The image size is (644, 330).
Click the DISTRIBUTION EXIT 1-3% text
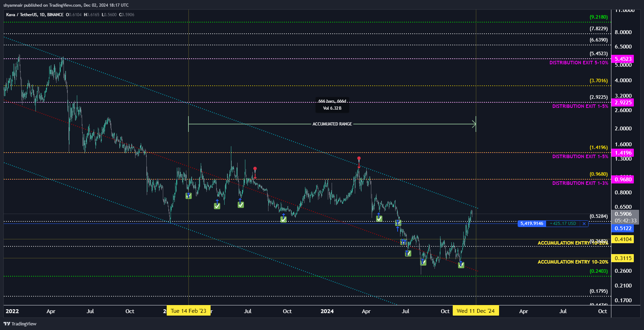coord(580,183)
